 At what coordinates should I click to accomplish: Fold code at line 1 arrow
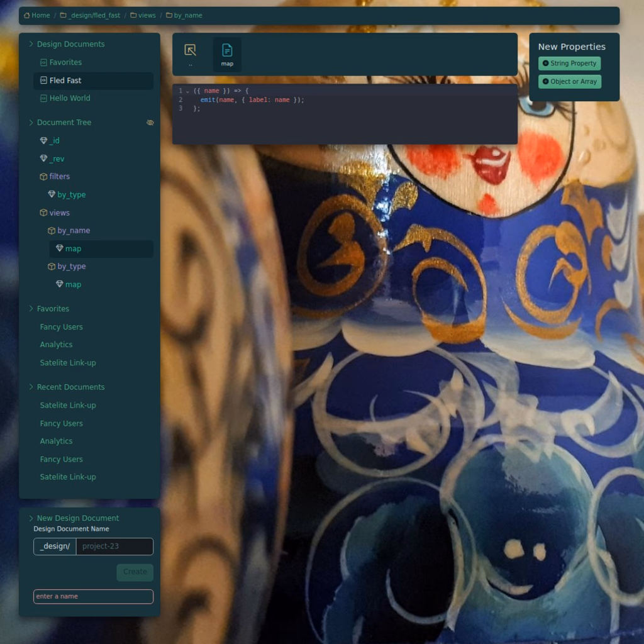tap(187, 91)
